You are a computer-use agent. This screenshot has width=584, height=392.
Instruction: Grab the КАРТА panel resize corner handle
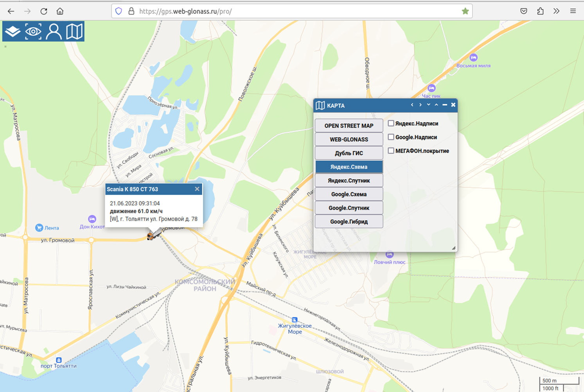454,248
